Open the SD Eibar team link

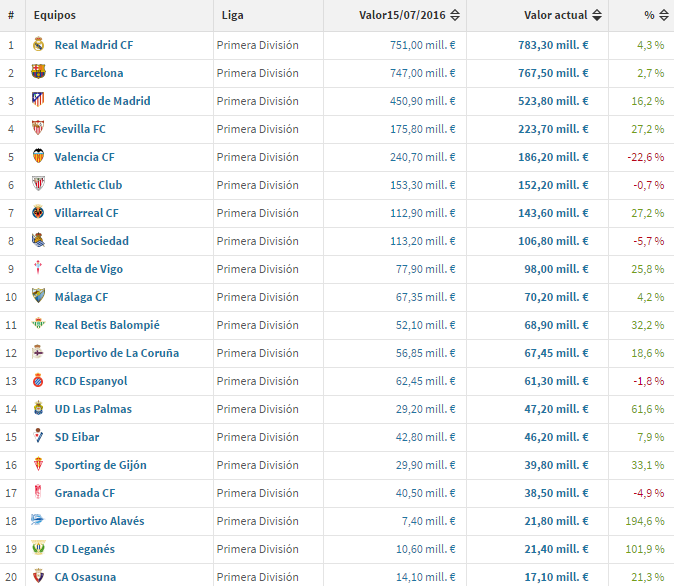point(77,437)
